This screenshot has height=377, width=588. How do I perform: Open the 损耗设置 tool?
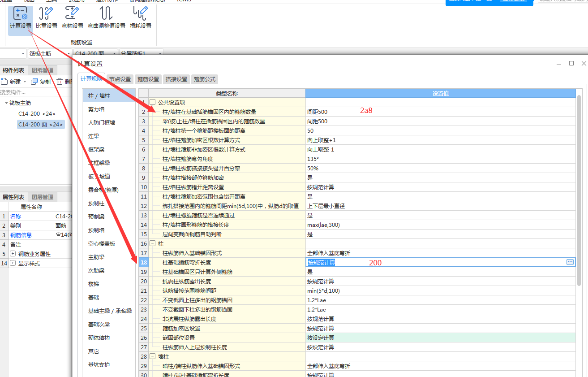pyautogui.click(x=141, y=19)
